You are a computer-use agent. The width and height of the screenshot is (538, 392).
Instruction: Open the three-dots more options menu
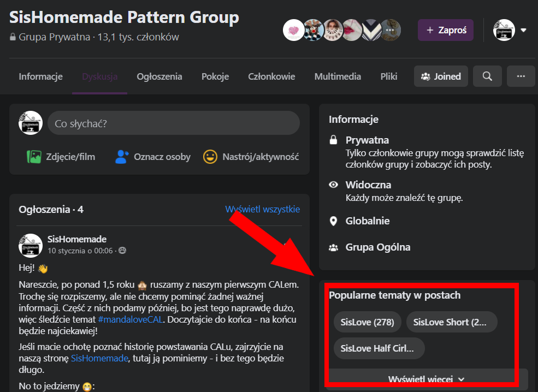[520, 76]
